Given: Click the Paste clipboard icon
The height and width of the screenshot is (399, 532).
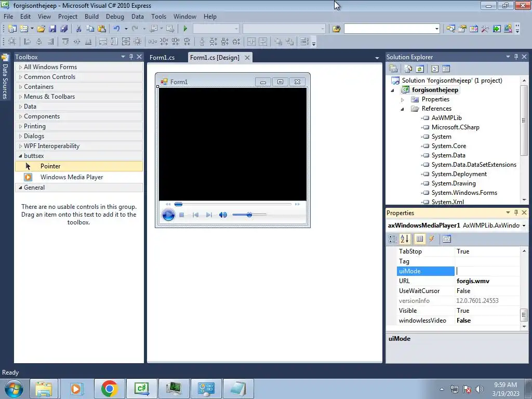Looking at the screenshot, I should tap(101, 29).
